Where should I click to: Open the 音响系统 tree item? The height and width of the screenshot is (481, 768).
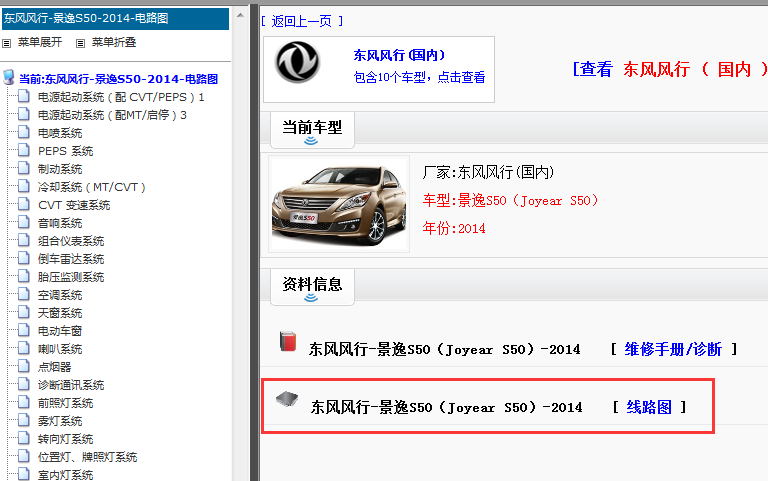[x=60, y=223]
